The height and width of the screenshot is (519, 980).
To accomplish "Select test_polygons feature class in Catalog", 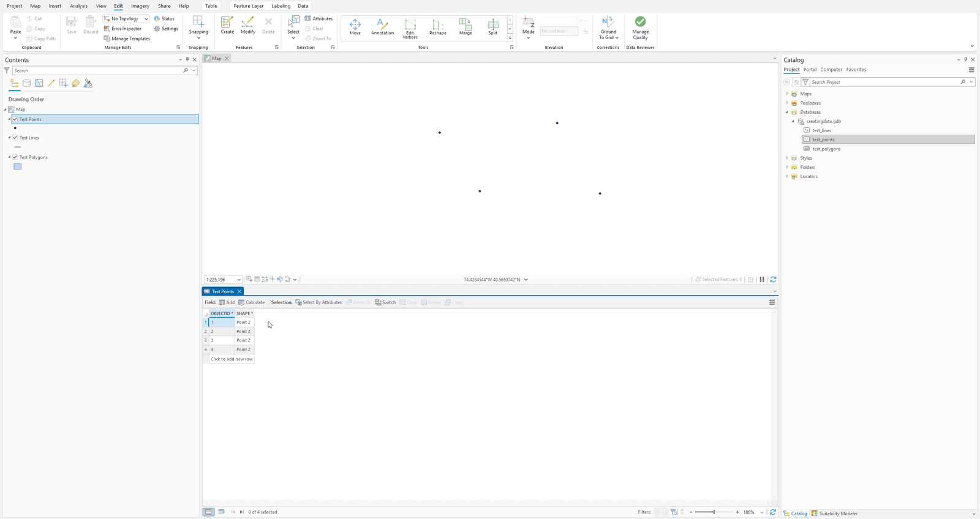I will [x=826, y=149].
